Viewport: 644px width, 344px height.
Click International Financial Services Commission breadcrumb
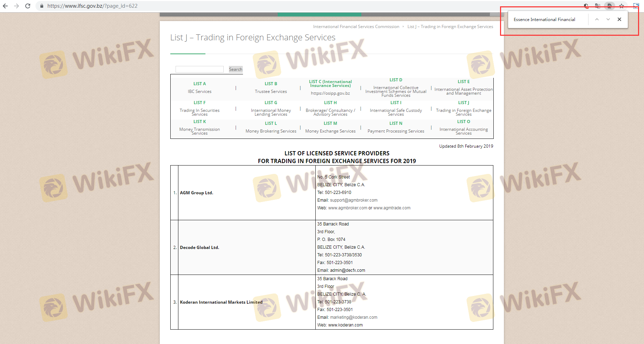pyautogui.click(x=356, y=27)
